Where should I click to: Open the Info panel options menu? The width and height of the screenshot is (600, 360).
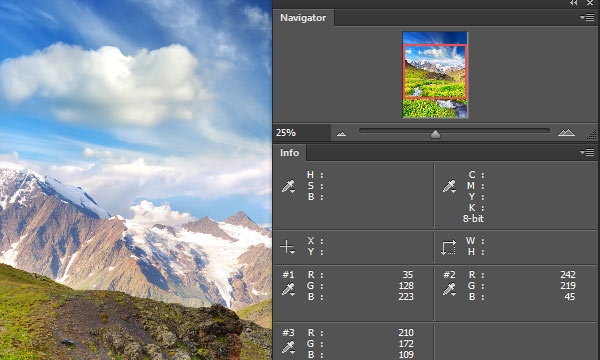587,153
